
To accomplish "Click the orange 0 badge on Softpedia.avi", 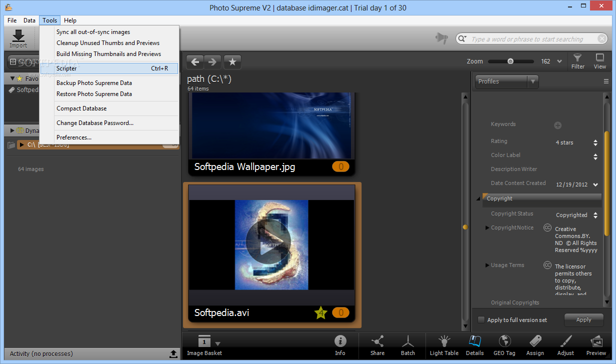I will pos(340,313).
